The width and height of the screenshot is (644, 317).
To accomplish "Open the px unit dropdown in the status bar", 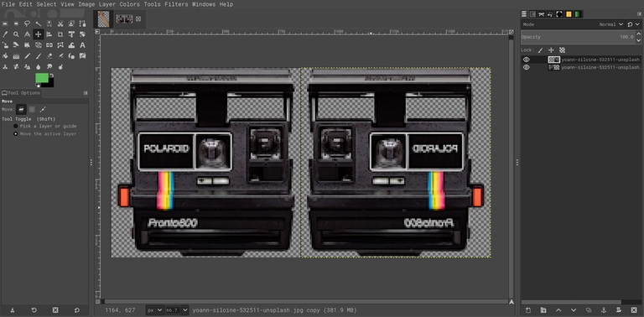I will click(x=154, y=310).
